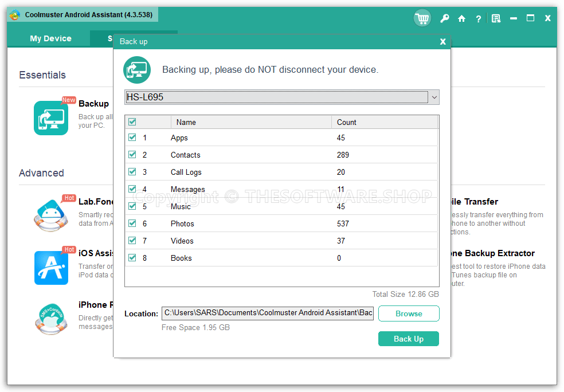The height and width of the screenshot is (392, 564).
Task: Click the Photos count value 537
Action: (x=343, y=224)
